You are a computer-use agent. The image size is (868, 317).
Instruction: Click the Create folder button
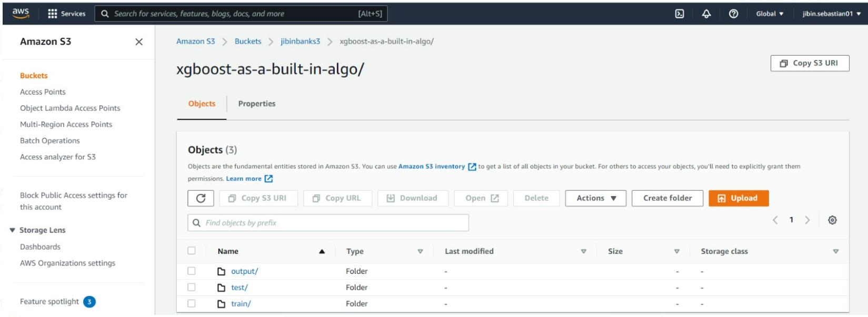[667, 198]
